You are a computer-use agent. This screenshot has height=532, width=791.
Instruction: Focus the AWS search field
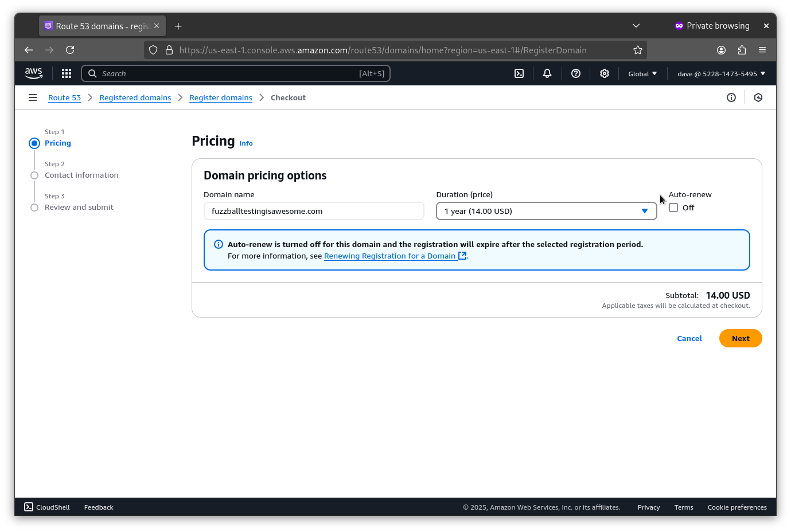236,73
